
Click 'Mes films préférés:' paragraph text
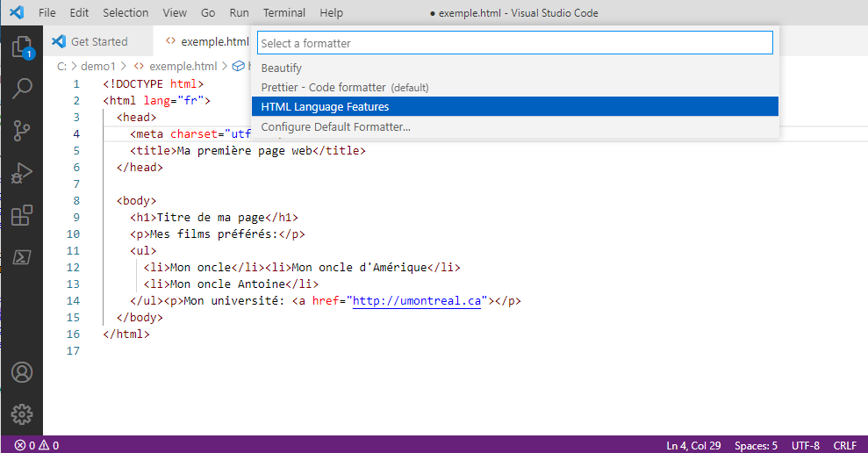pyautogui.click(x=214, y=234)
